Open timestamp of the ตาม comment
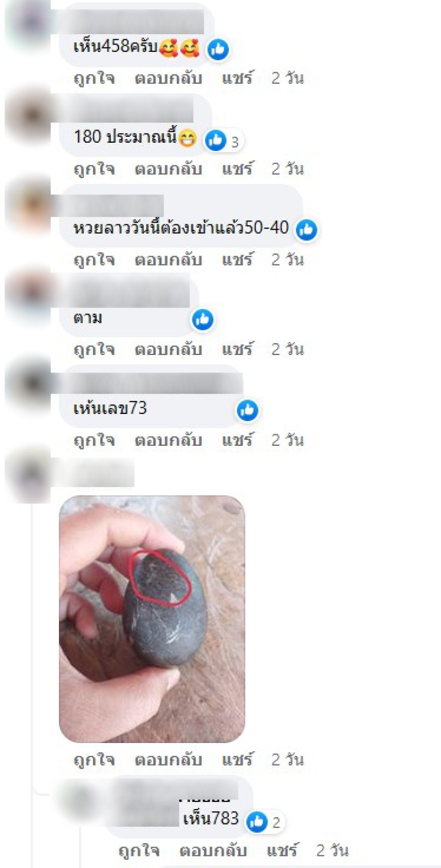Viewport: 441px width, 868px height. coord(287,349)
